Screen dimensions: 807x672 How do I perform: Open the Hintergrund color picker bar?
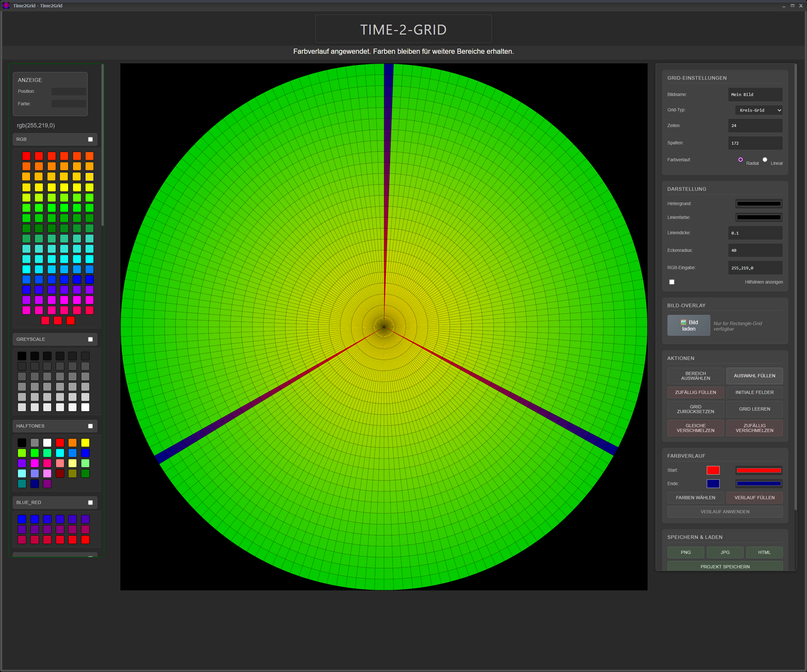pos(758,204)
